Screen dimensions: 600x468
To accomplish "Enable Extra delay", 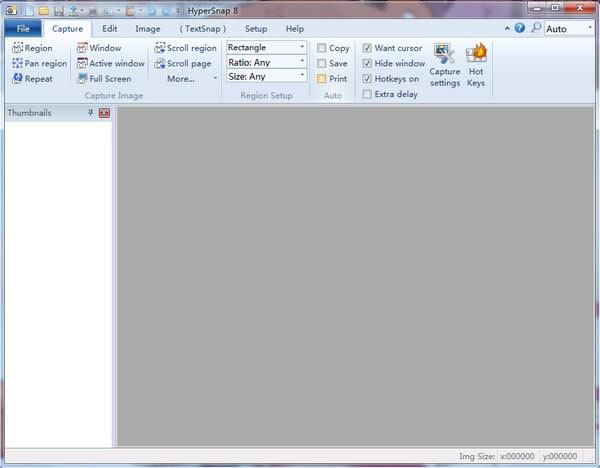I will pyautogui.click(x=390, y=94).
